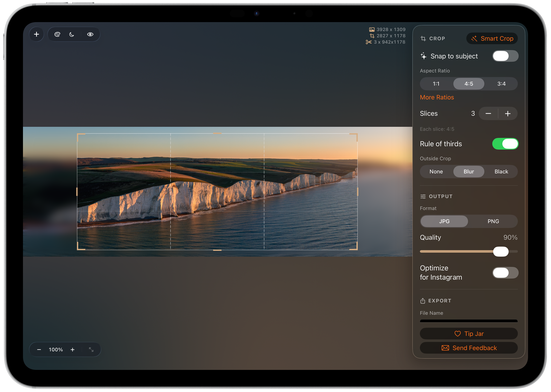Turn off Rule of thirds switch
This screenshot has width=551, height=392.
[x=505, y=144]
